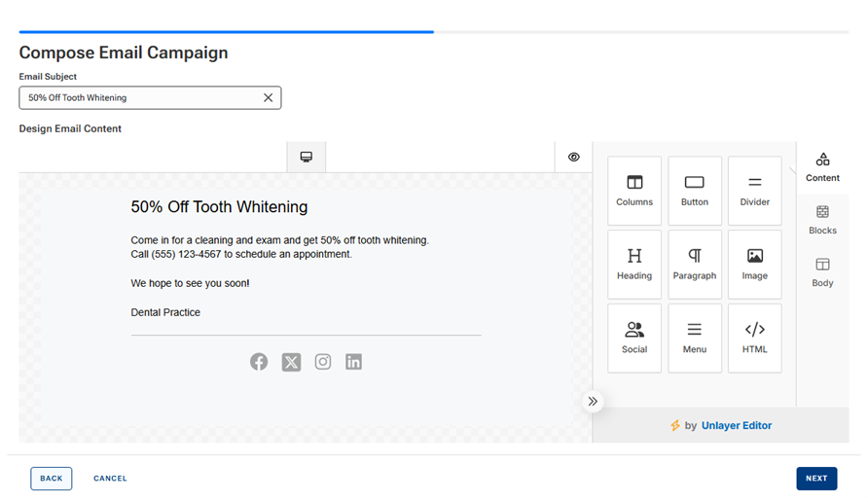Collapse the side panel with double-chevron
This screenshot has height=502, width=868.
593,401
